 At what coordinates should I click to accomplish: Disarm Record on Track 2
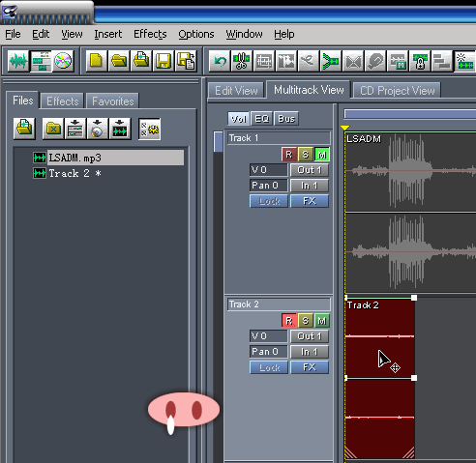coord(289,321)
